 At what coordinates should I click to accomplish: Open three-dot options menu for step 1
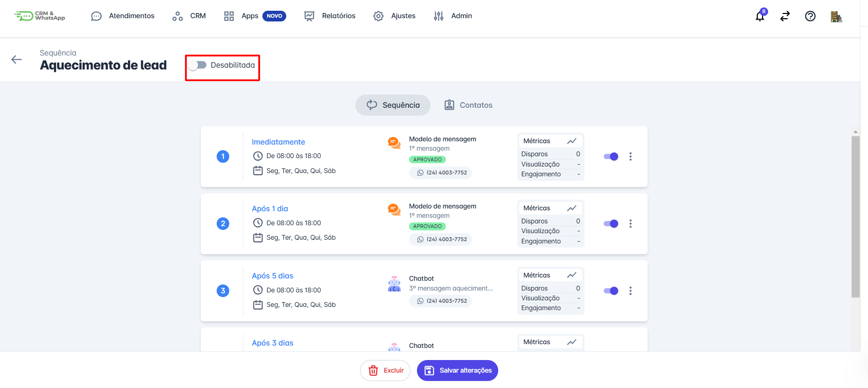tap(630, 157)
